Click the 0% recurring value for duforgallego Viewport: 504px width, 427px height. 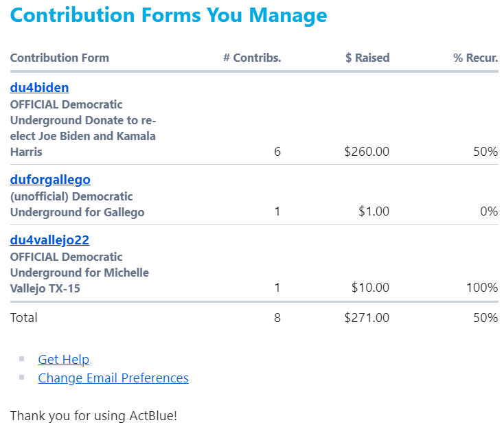pyautogui.click(x=489, y=212)
